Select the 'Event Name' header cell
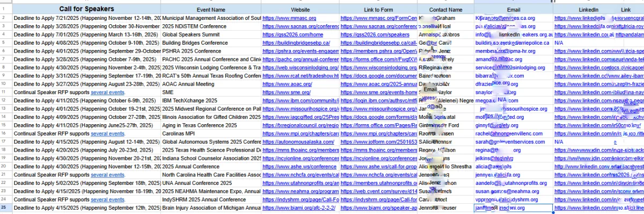 pyautogui.click(x=211, y=9)
